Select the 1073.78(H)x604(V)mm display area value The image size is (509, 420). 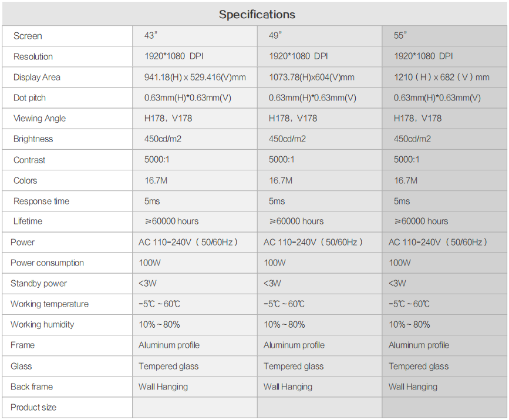click(312, 77)
